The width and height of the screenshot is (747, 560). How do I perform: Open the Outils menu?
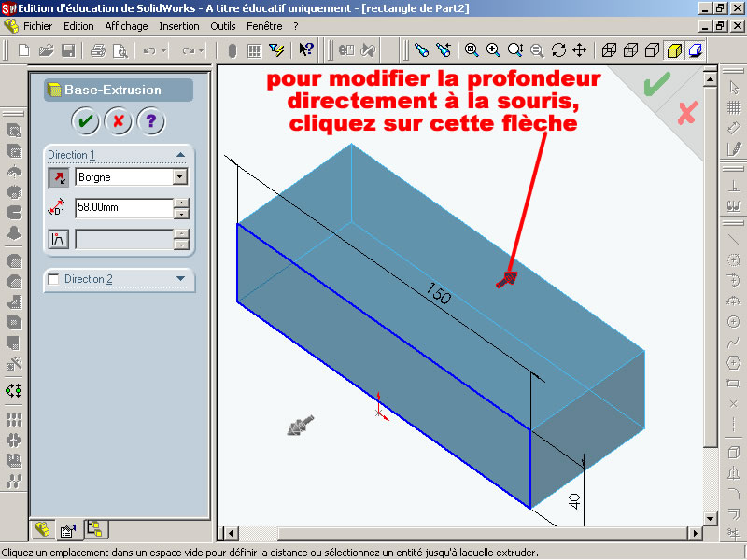pos(223,26)
